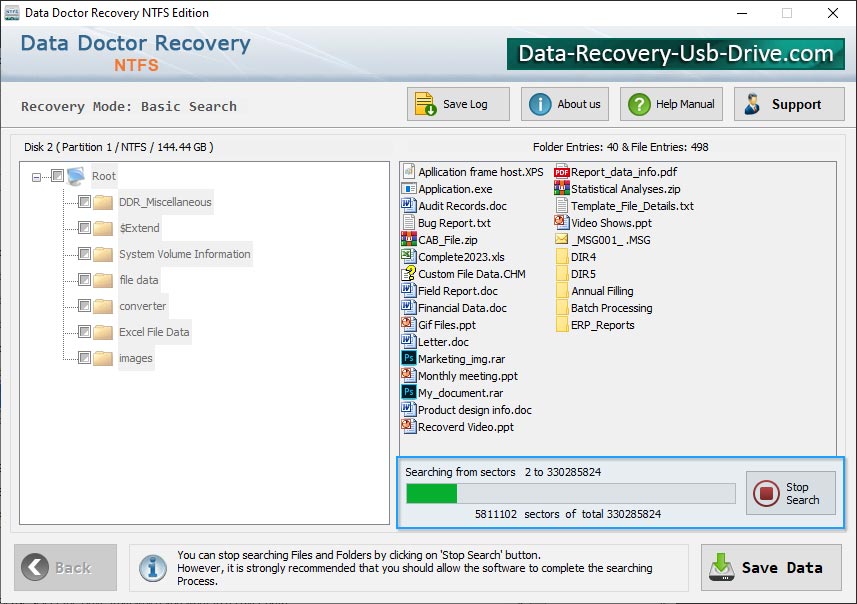Click the DDR_Miscellaneous folder icon
The image size is (857, 604).
[x=103, y=202]
